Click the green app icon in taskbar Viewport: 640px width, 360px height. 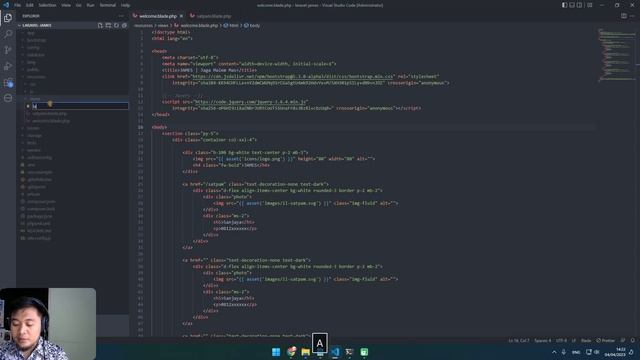(x=364, y=352)
